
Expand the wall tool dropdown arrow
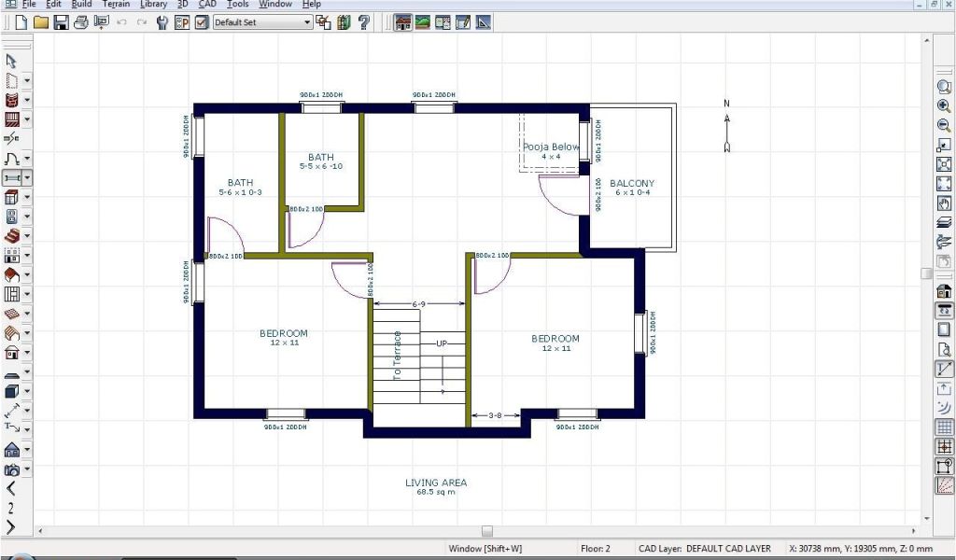click(x=27, y=119)
